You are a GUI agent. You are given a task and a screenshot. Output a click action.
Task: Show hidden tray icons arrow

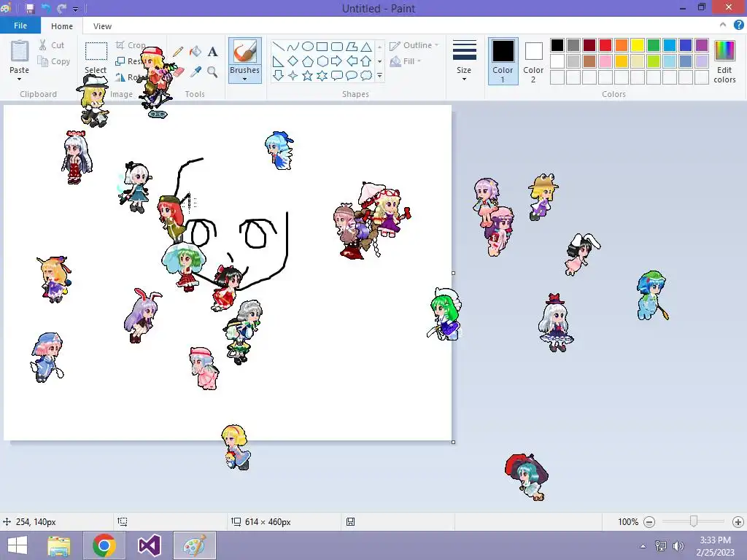[x=643, y=546]
